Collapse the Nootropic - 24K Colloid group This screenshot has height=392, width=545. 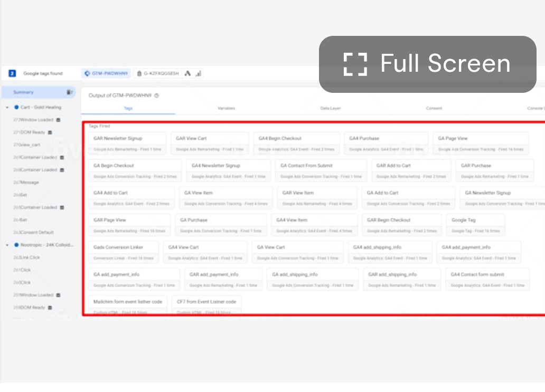click(7, 245)
